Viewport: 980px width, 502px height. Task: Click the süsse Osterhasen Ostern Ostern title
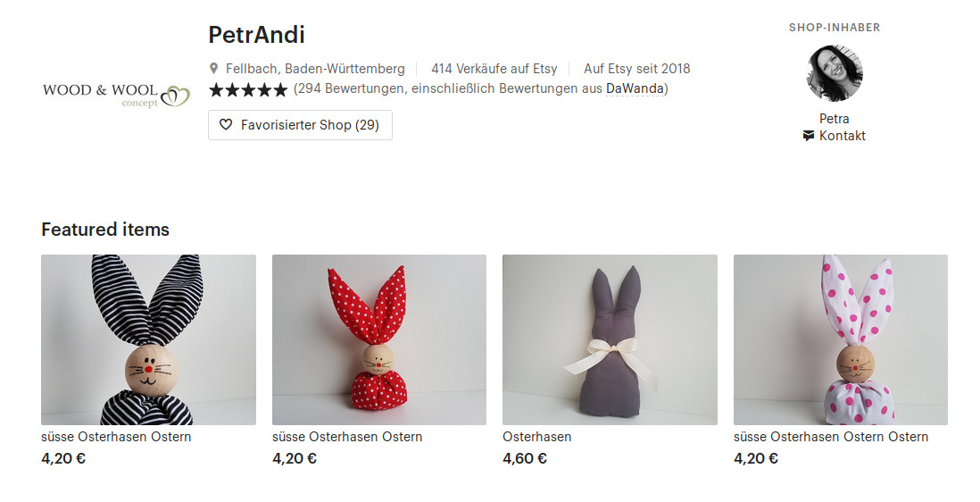coord(831,437)
